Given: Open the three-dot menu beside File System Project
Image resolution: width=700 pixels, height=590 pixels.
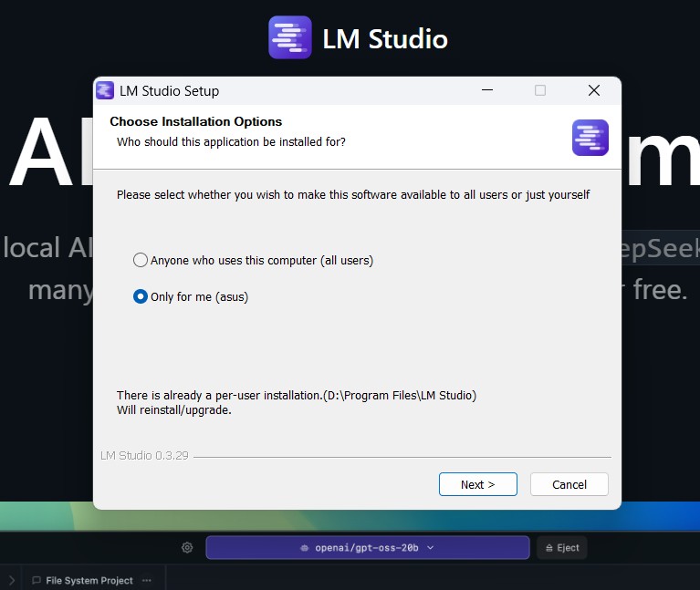Looking at the screenshot, I should coord(147,580).
